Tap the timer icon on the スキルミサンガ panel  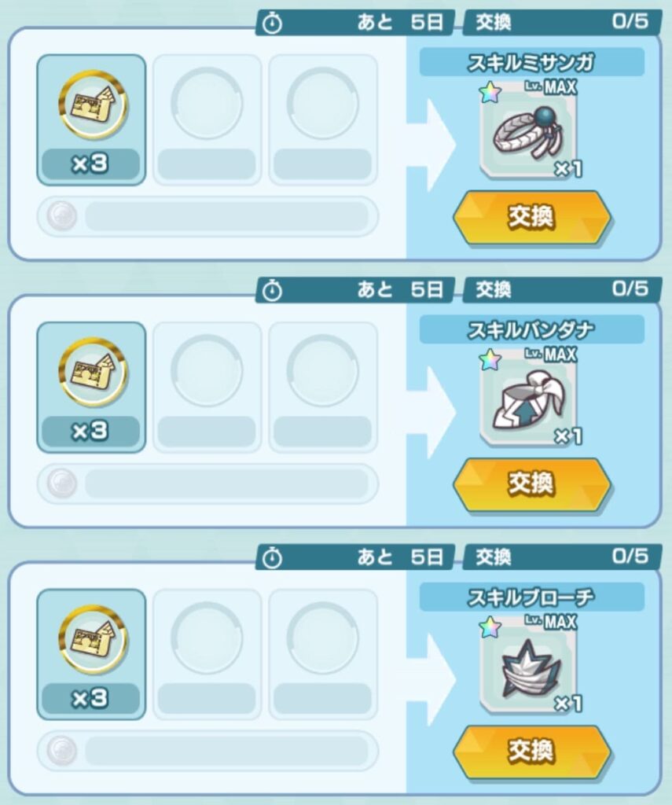click(x=272, y=24)
